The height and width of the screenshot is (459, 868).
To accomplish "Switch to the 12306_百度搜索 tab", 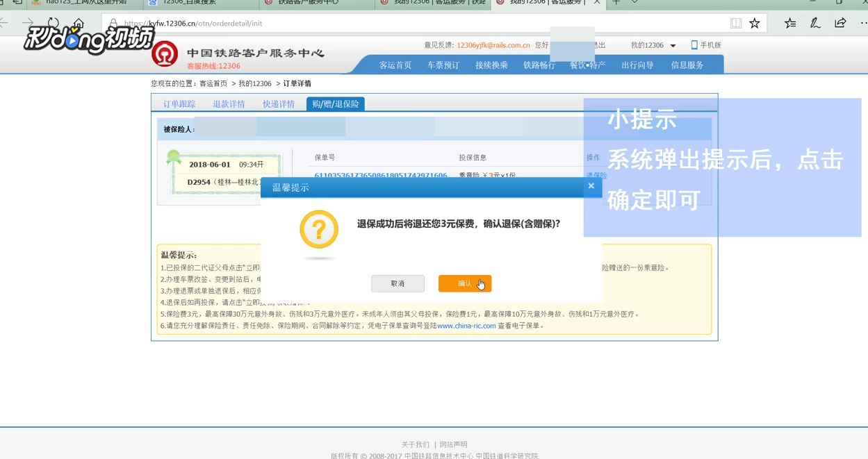I will coord(202,3).
